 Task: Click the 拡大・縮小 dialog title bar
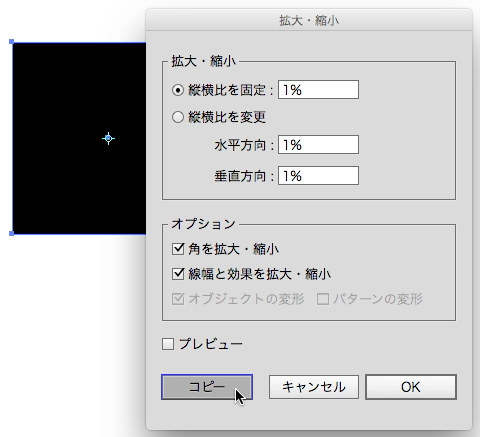[309, 21]
